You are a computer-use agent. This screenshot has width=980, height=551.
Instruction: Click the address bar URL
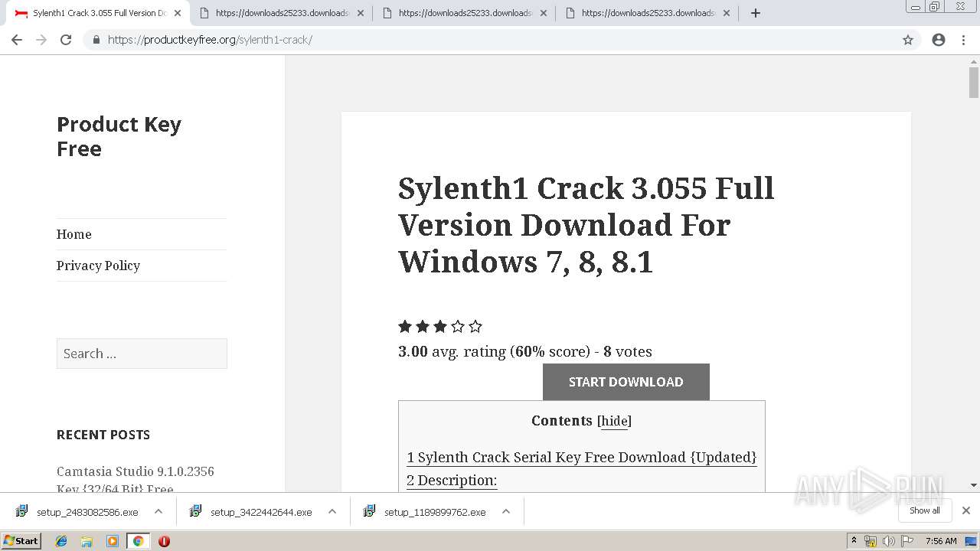pos(210,40)
